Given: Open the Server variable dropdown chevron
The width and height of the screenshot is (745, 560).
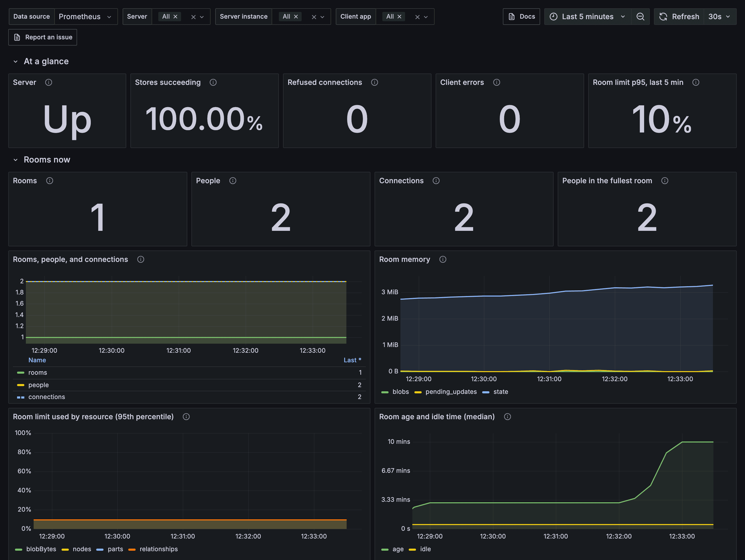Looking at the screenshot, I should 202,17.
